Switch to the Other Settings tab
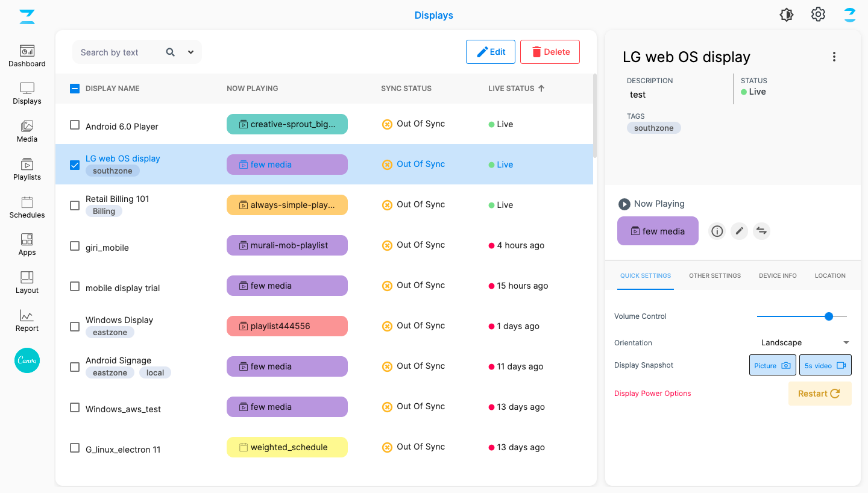Screen dimensions: 868x493 pyautogui.click(x=715, y=275)
